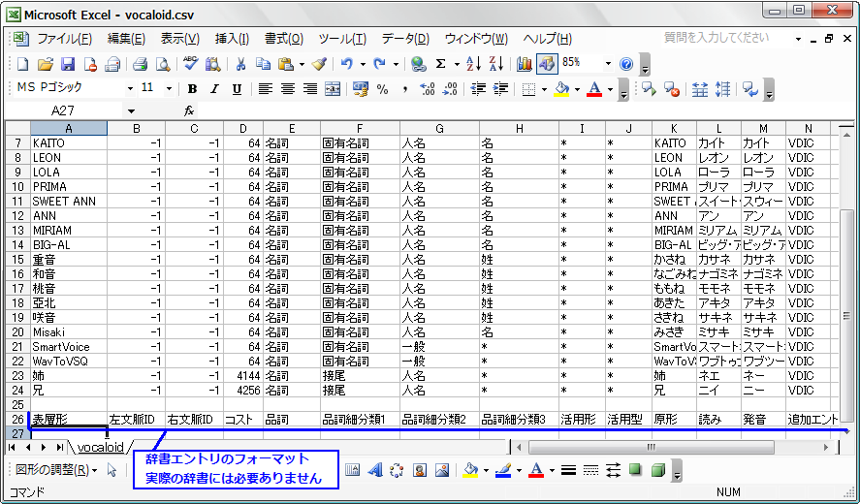Align cell text left

266,89
